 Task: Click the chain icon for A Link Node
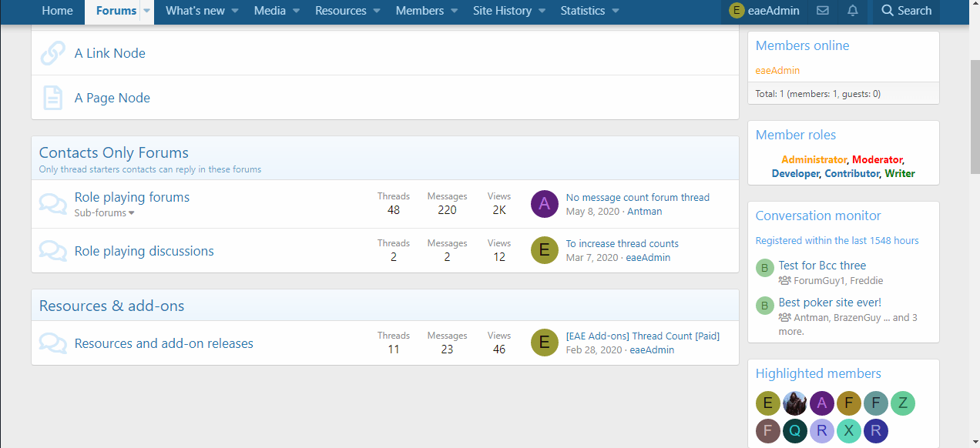[x=52, y=53]
